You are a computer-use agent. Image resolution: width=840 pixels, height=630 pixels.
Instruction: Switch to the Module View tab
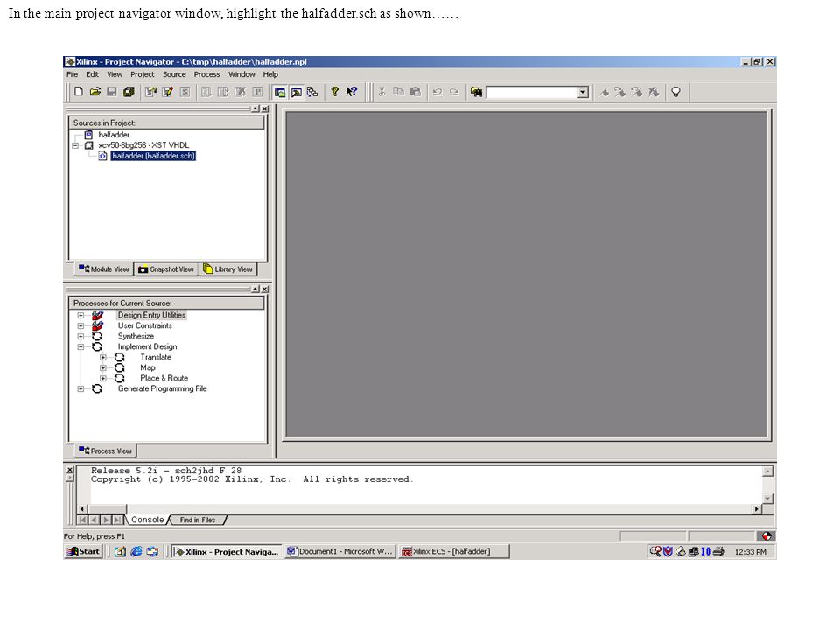tap(104, 269)
